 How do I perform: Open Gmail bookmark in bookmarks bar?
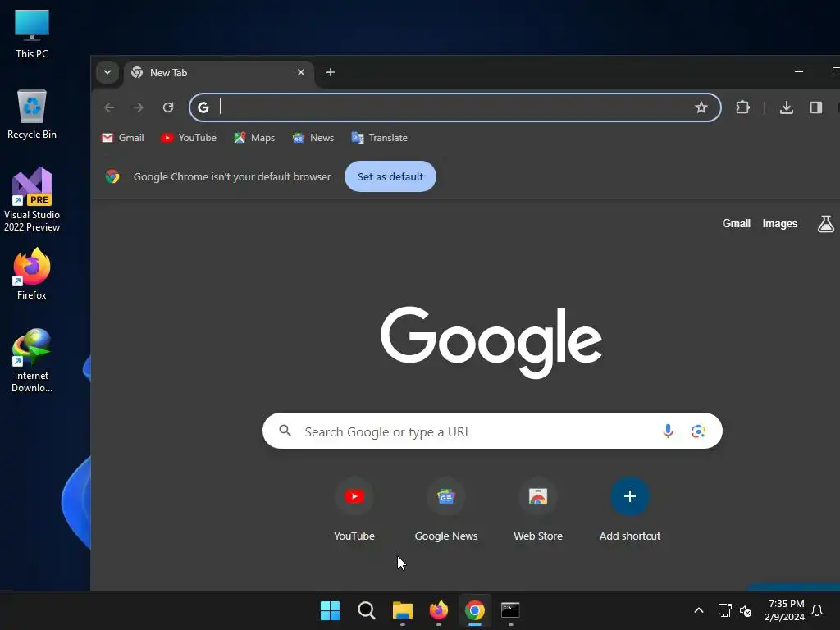pyautogui.click(x=123, y=138)
